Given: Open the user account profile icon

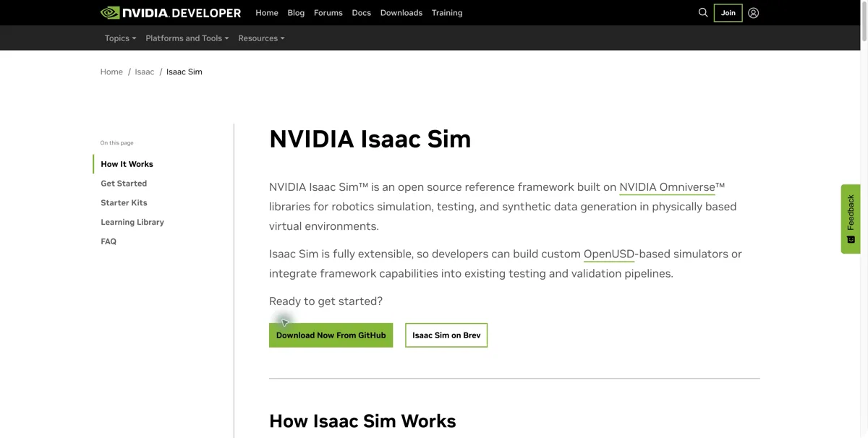Looking at the screenshot, I should tap(753, 12).
